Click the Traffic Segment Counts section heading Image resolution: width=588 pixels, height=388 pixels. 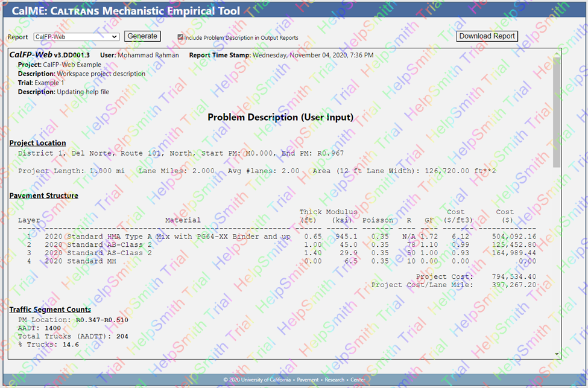[x=50, y=310]
